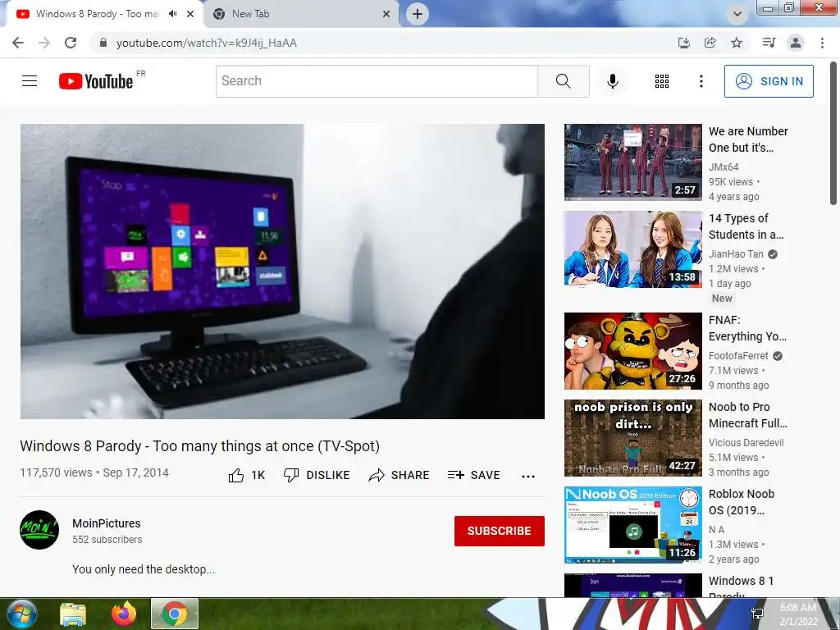Focus the YouTube search field
The height and width of the screenshot is (630, 840).
coord(377,81)
